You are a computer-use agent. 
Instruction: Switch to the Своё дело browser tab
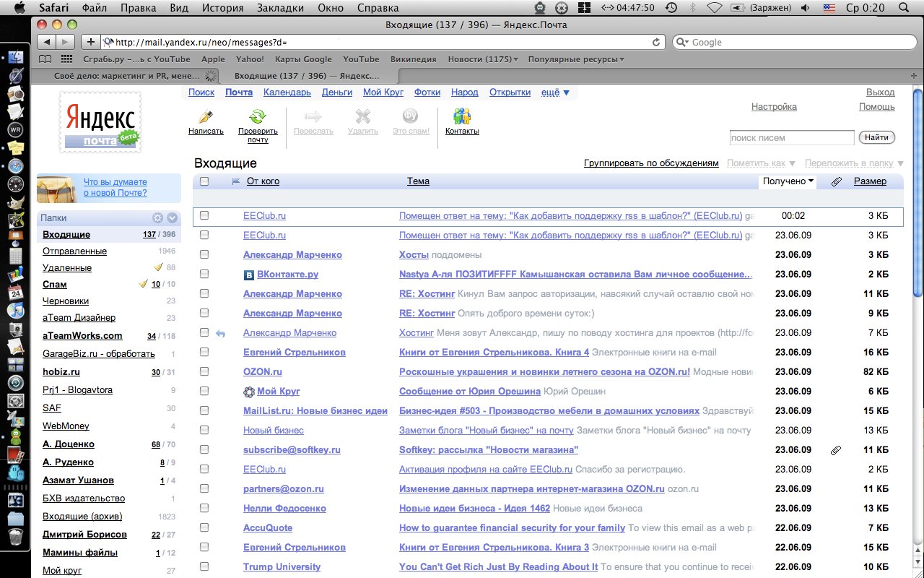pos(127,76)
